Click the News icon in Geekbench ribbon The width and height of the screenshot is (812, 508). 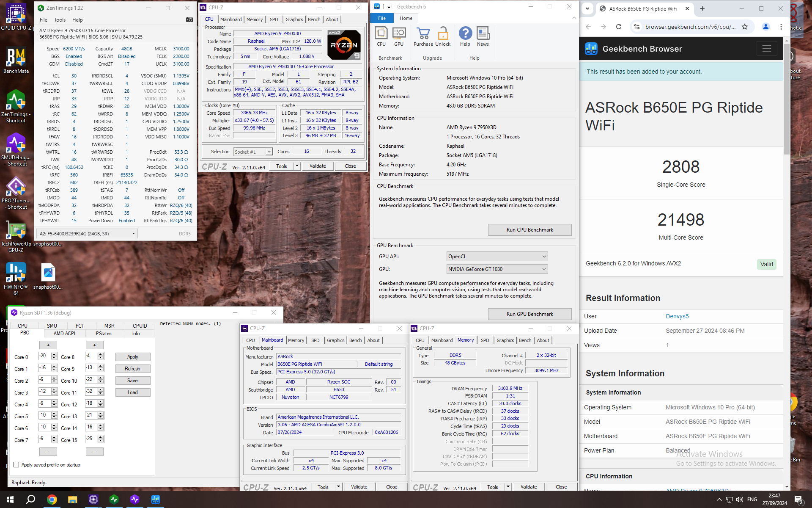tap(483, 36)
